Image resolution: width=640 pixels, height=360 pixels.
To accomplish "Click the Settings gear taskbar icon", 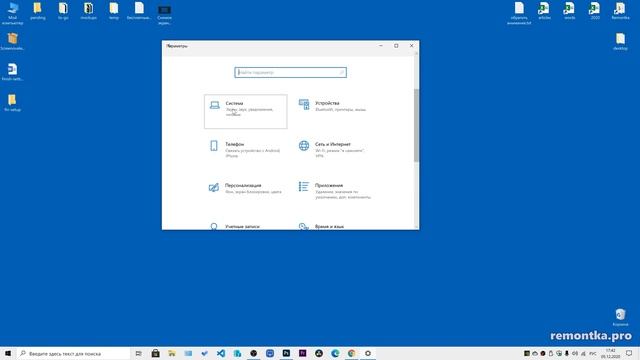I will coord(368,353).
